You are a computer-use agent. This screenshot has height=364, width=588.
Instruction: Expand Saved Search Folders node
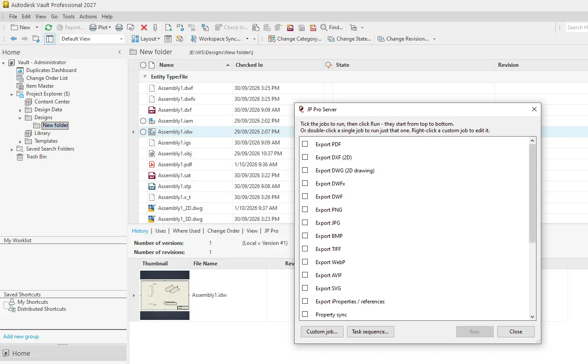point(12,149)
